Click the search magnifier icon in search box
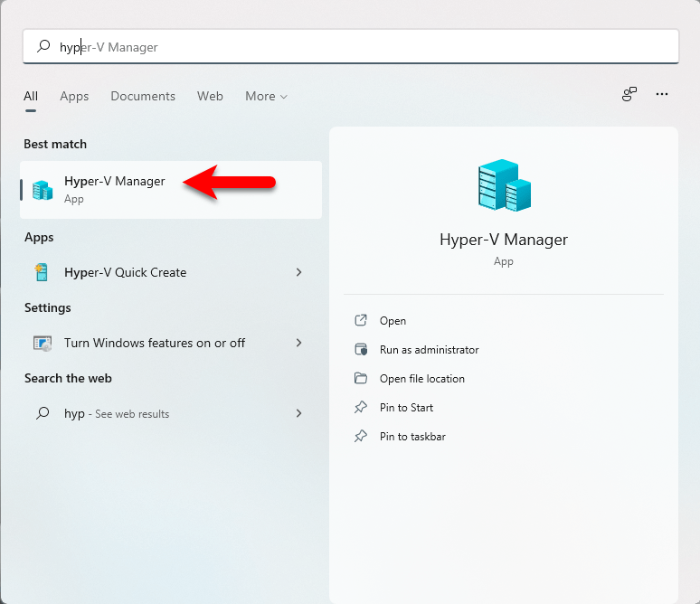This screenshot has width=700, height=604. click(x=43, y=46)
